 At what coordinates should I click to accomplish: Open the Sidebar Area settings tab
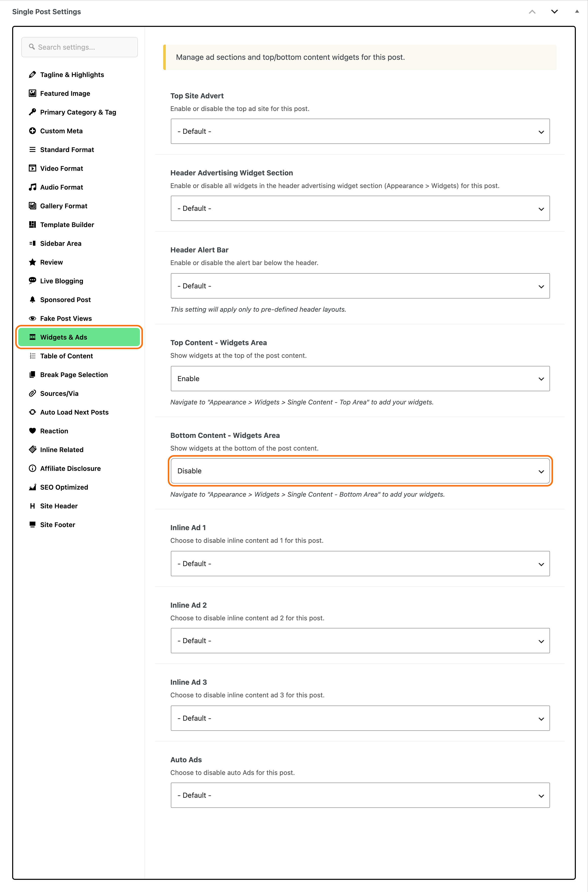click(x=79, y=243)
